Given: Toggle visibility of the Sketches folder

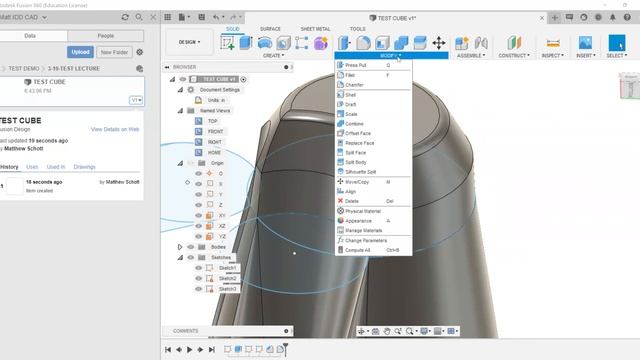Looking at the screenshot, I should pyautogui.click(x=191, y=258).
